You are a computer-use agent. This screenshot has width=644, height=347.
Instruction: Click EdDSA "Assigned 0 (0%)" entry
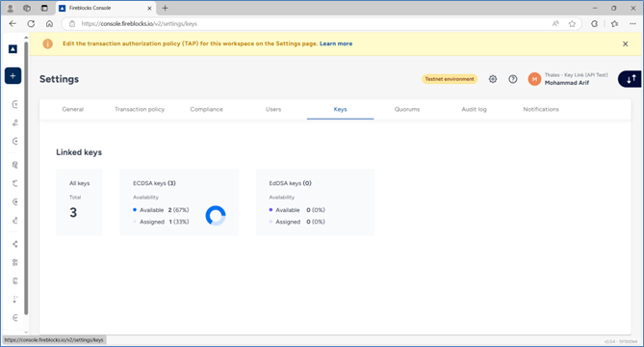coord(296,222)
